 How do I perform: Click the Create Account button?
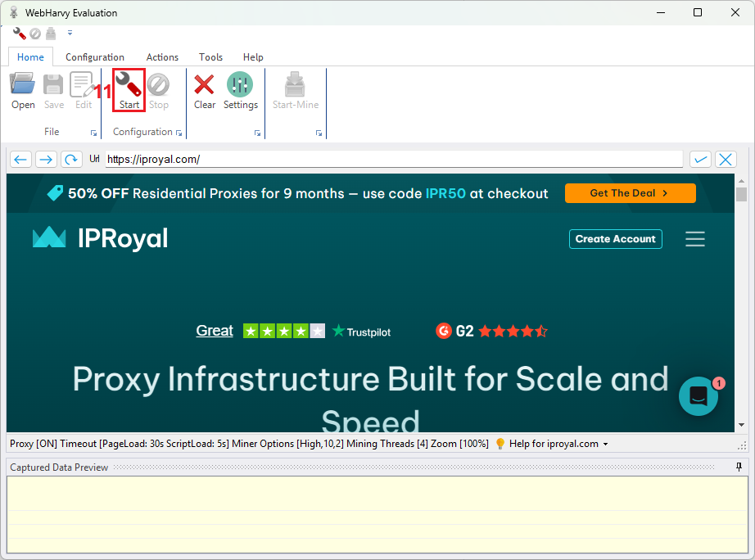click(615, 239)
